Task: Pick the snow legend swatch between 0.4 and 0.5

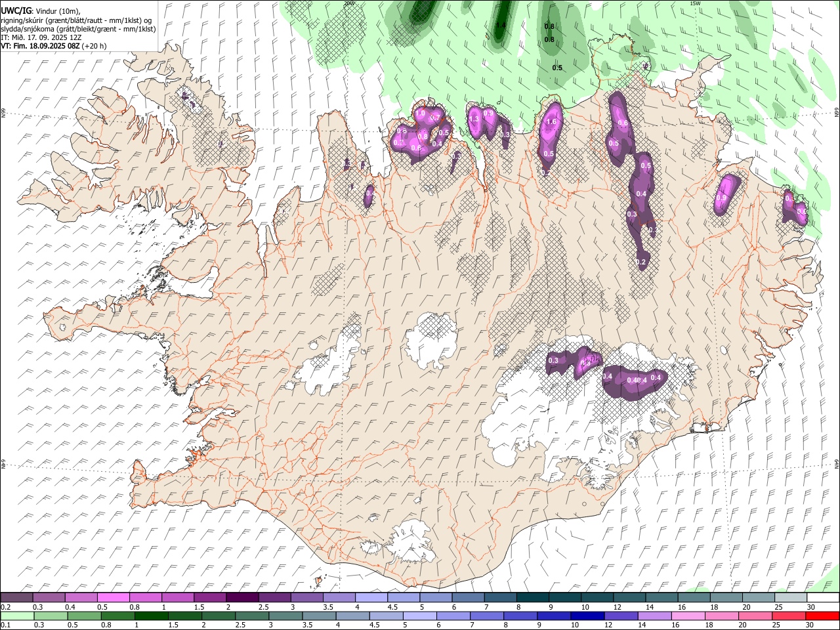Action: 81,597
